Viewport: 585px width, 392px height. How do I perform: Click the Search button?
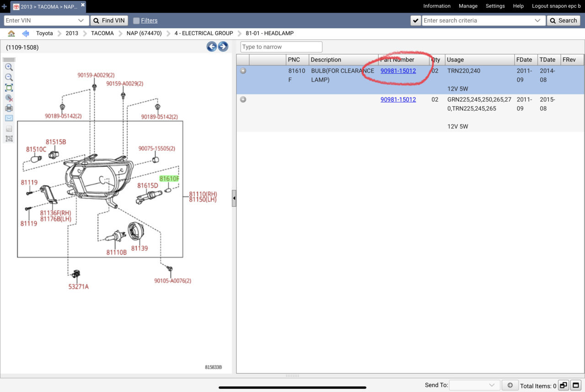(564, 21)
